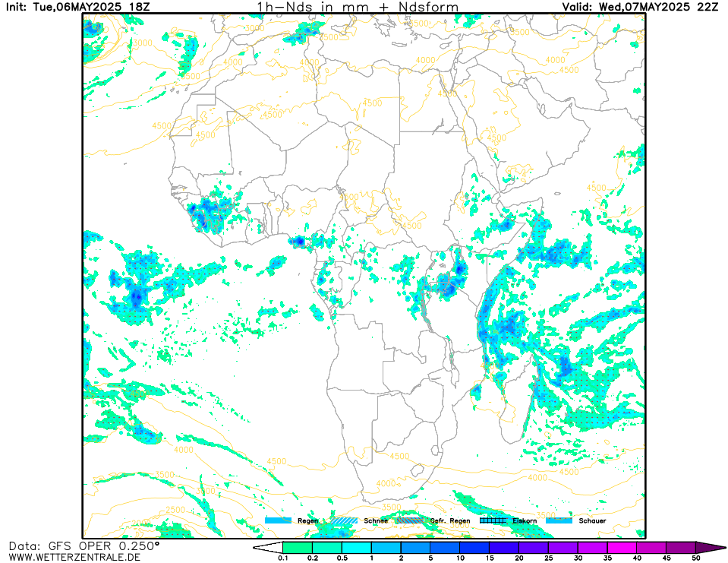
Task: Click the 'Schauer' legend label
Action: (x=592, y=520)
